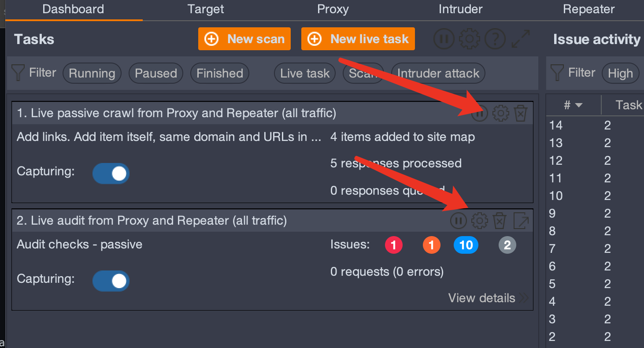Open settings gear for passive crawl task
The height and width of the screenshot is (348, 644).
(x=501, y=114)
